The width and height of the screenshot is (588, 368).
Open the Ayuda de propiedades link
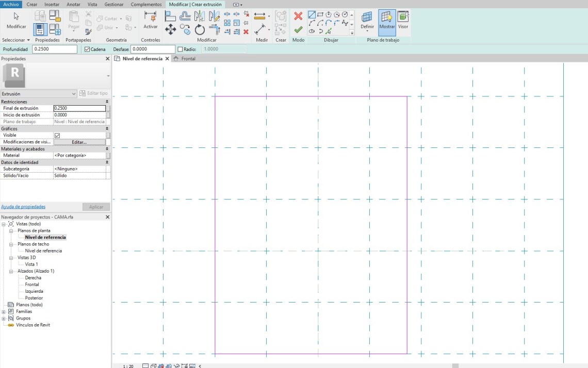pos(23,207)
